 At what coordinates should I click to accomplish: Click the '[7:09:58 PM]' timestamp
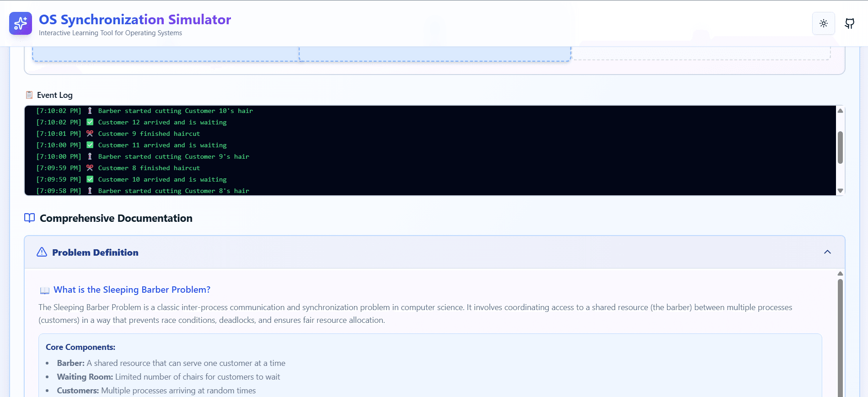tap(59, 191)
